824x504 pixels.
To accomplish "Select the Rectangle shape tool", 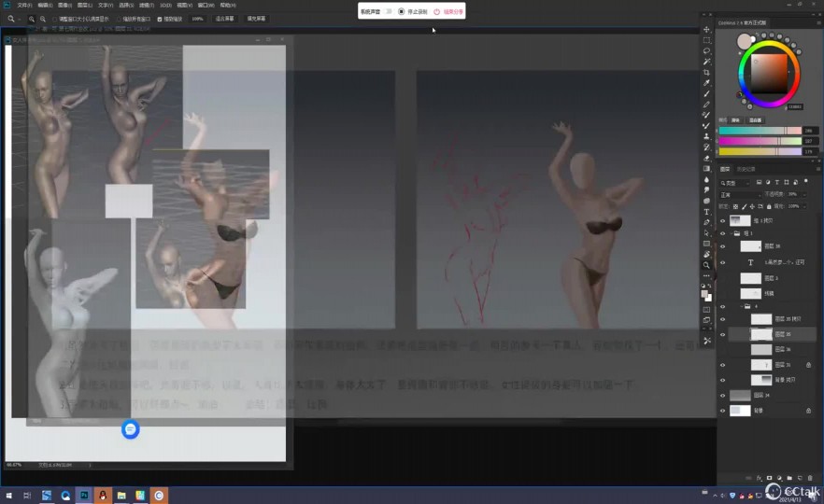I will pyautogui.click(x=707, y=244).
